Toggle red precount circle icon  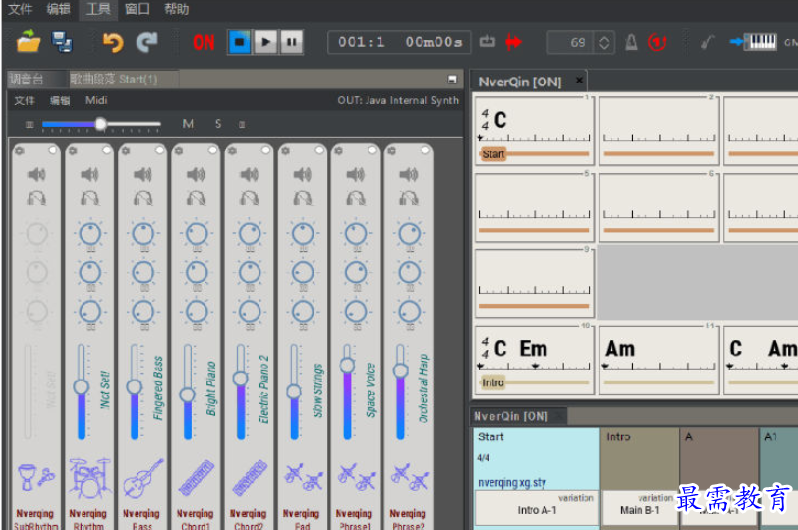pyautogui.click(x=657, y=42)
